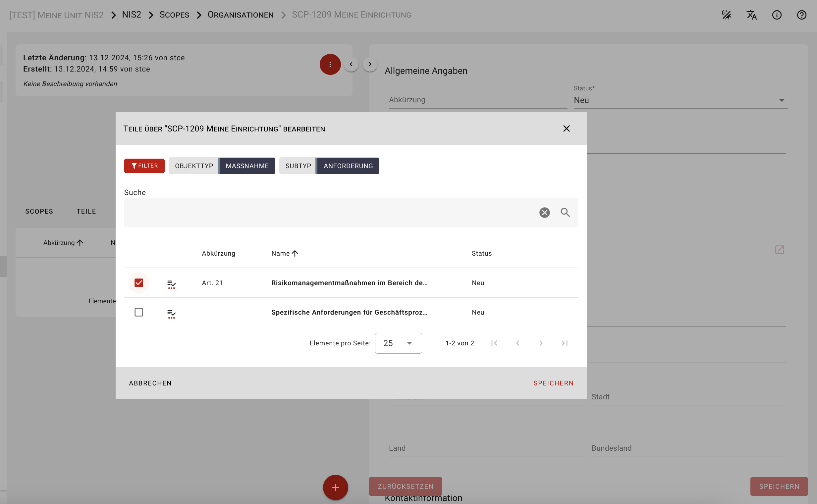817x504 pixels.
Task: Click the Abbrechen button
Action: coord(150,383)
